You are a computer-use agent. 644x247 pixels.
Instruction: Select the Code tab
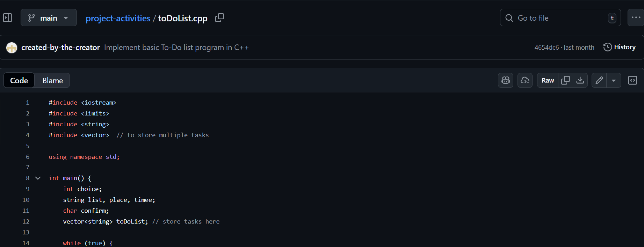19,80
